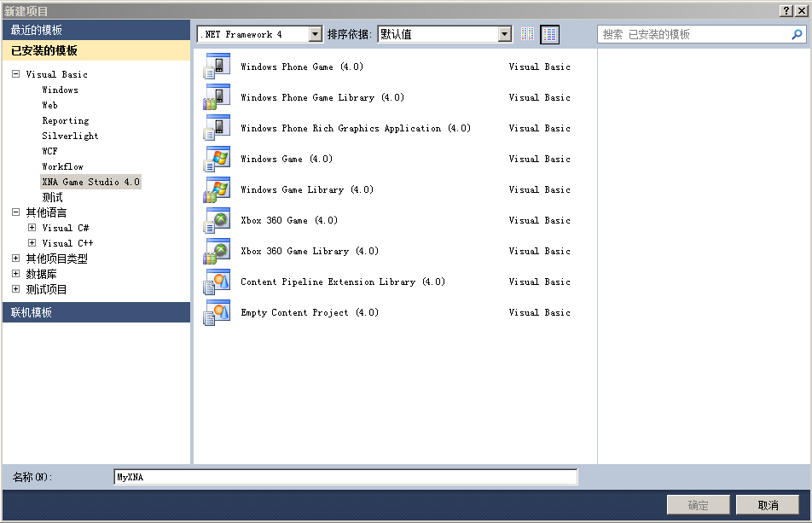Viewport: 812px width, 523px height.
Task: Switch to medium icons list view
Action: coord(549,34)
